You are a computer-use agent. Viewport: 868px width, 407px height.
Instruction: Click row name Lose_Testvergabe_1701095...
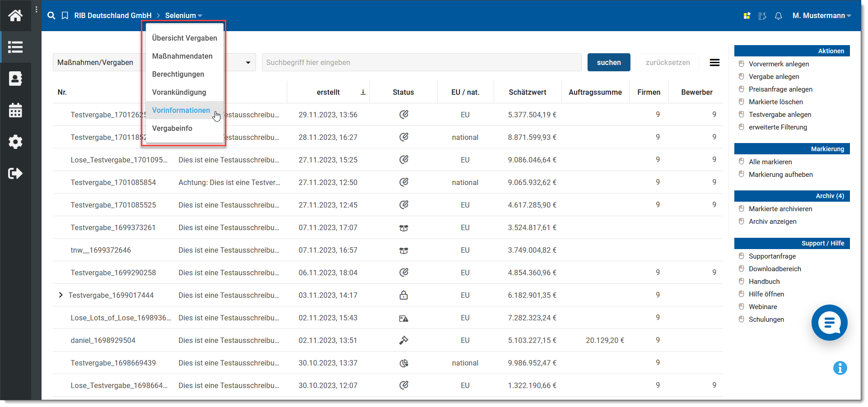click(x=119, y=160)
